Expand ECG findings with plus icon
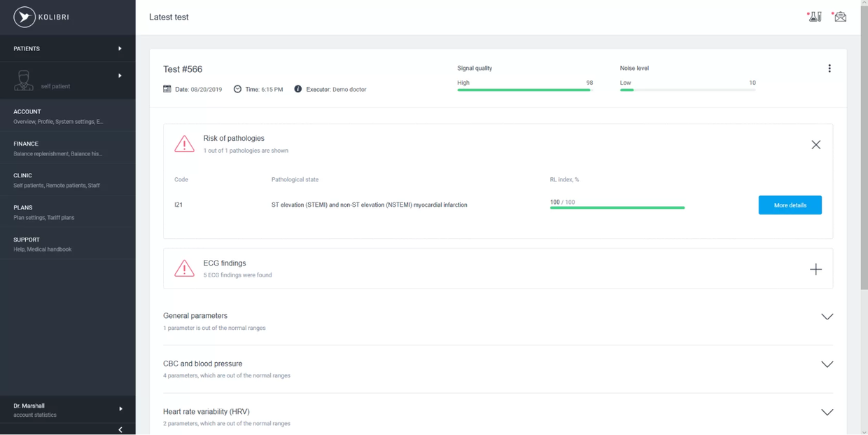This screenshot has width=868, height=435. (x=815, y=269)
